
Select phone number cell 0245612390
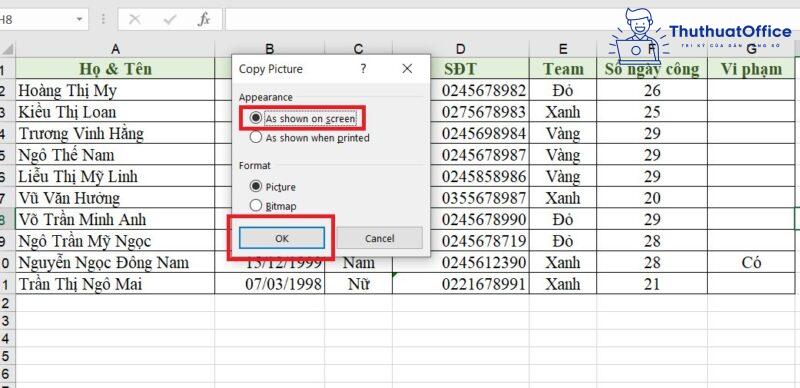[461, 262]
